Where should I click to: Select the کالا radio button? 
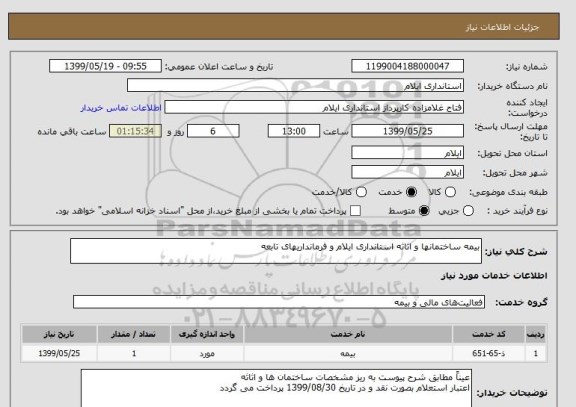click(450, 192)
